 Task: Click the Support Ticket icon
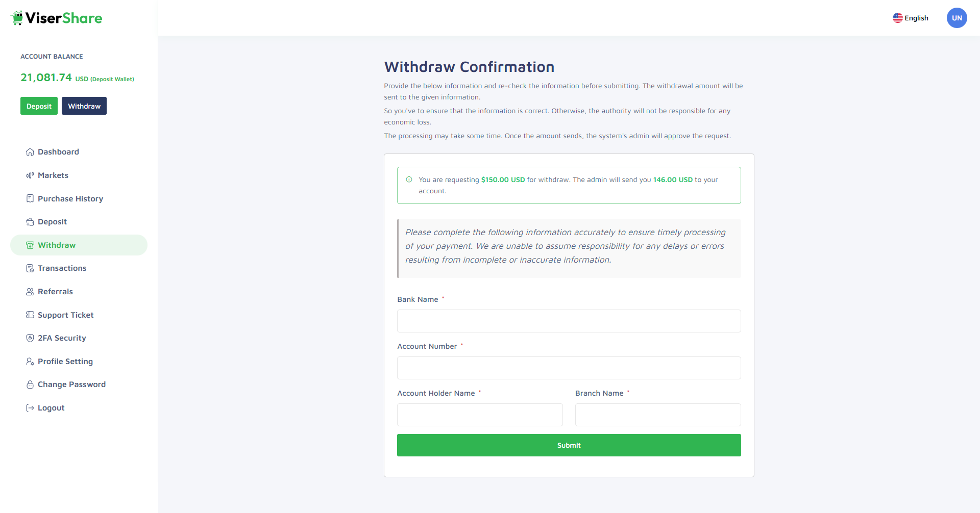[30, 315]
